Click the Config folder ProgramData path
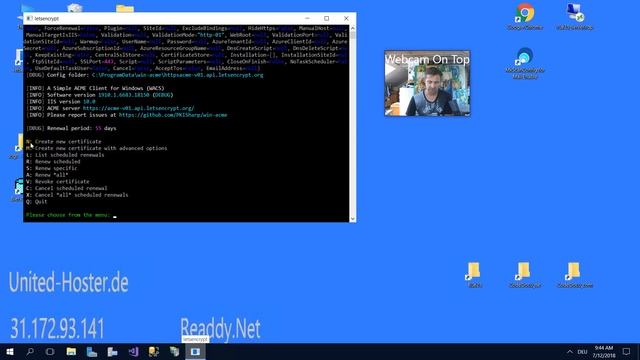Screen dimensions: 640x360 tap(178, 75)
